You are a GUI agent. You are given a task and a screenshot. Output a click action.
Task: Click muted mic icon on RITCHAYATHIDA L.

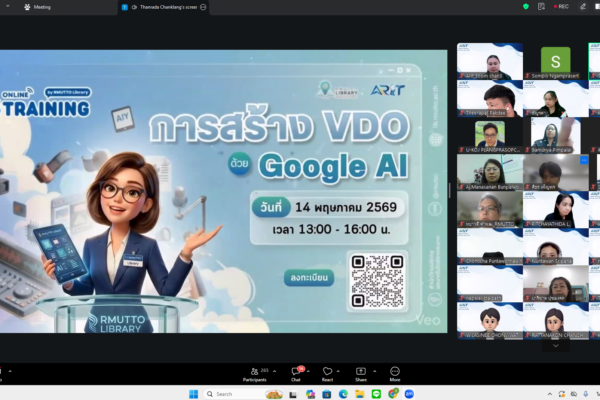pyautogui.click(x=528, y=224)
